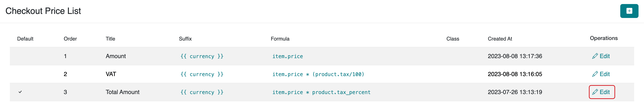Click the currency suffix in the VAT row
This screenshot has height=110, width=644.
click(x=202, y=74)
